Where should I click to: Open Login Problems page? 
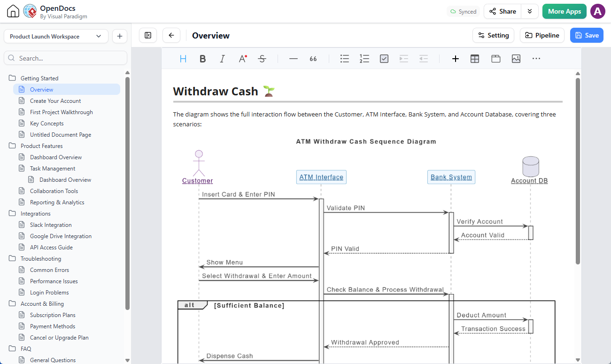49,293
